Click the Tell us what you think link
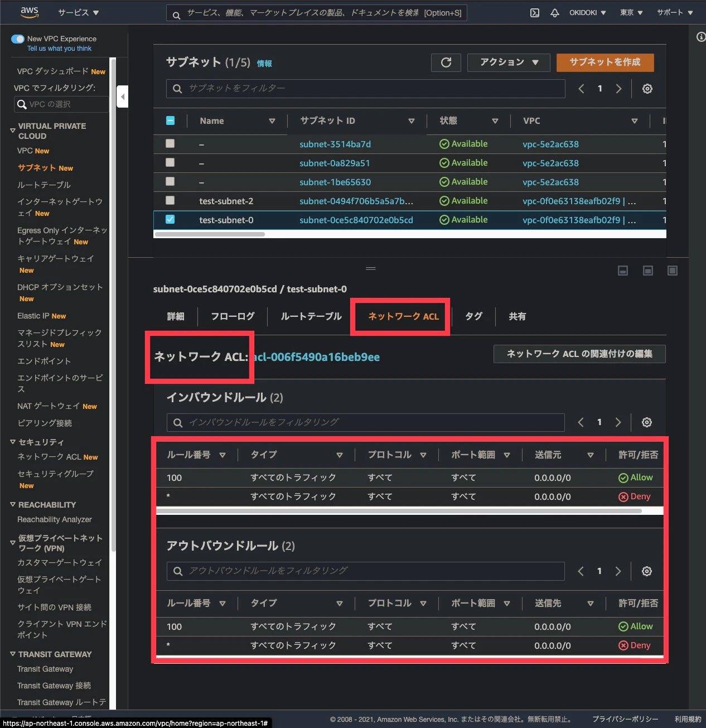 [x=59, y=49]
